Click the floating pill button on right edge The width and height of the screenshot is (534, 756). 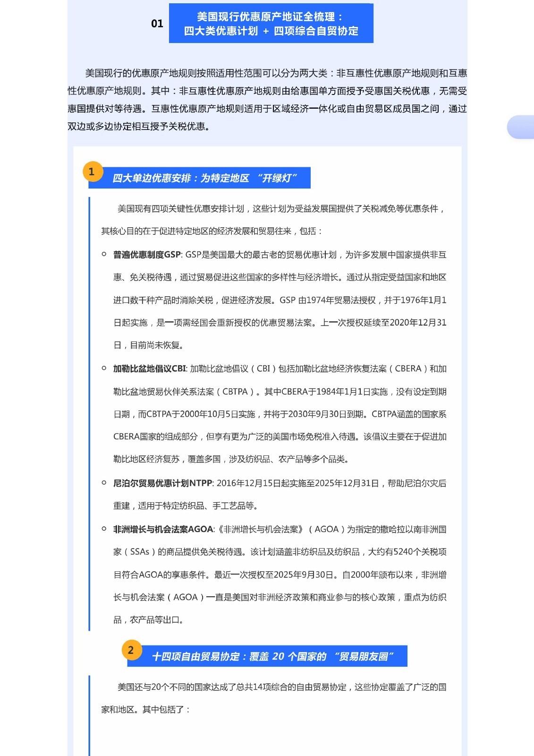(x=521, y=127)
